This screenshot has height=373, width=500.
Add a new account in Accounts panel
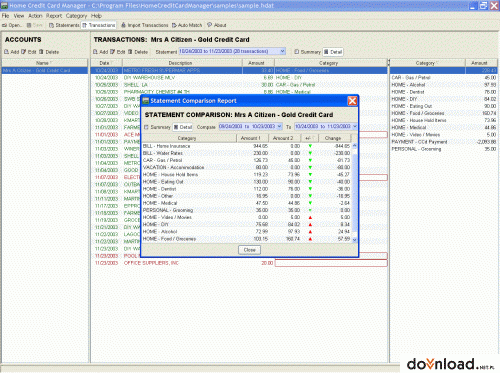click(12, 52)
